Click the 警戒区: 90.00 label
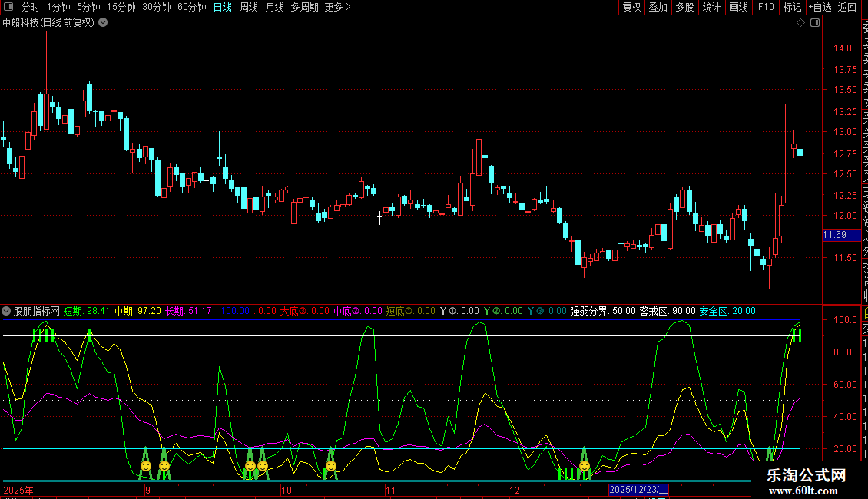 (x=668, y=311)
